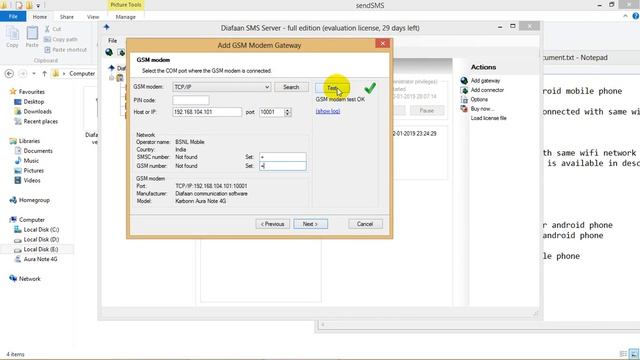
Task: Proceed with the Next button
Action: click(310, 224)
